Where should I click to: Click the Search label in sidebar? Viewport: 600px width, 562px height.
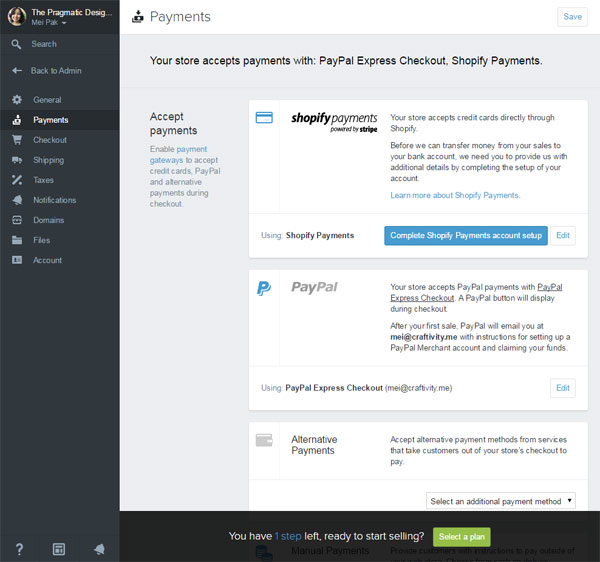44,44
